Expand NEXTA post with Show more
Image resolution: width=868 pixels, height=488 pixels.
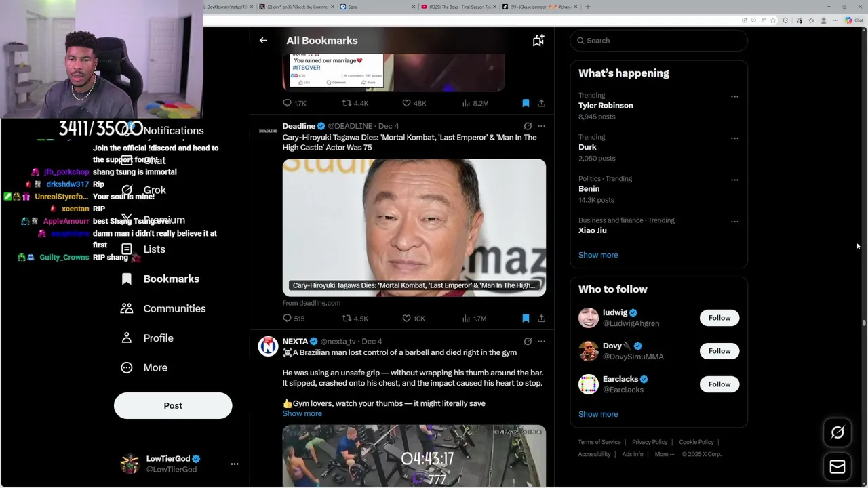[302, 413]
